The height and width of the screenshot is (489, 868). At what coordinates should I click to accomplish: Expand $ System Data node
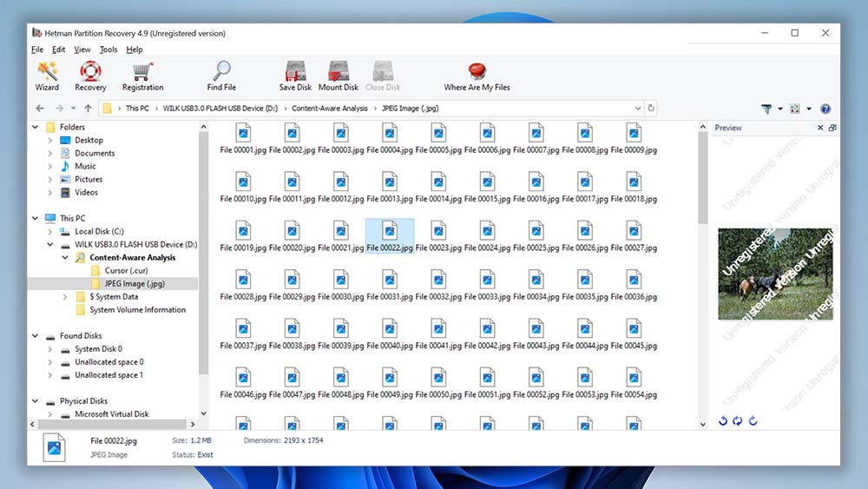[65, 297]
